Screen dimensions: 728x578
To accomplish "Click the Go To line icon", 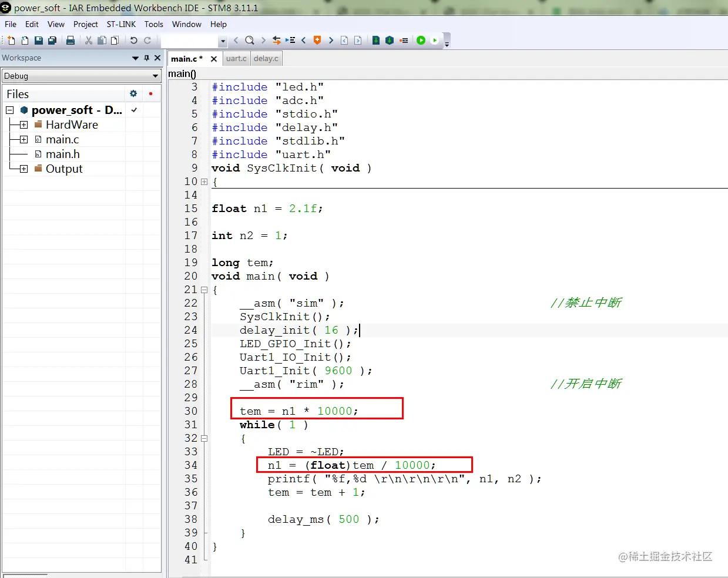I will 290,41.
